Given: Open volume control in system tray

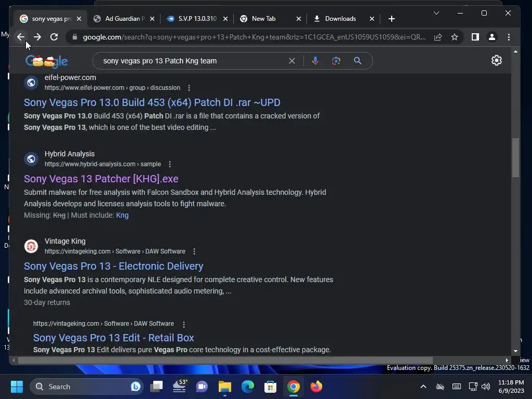Looking at the screenshot, I should coord(486,387).
